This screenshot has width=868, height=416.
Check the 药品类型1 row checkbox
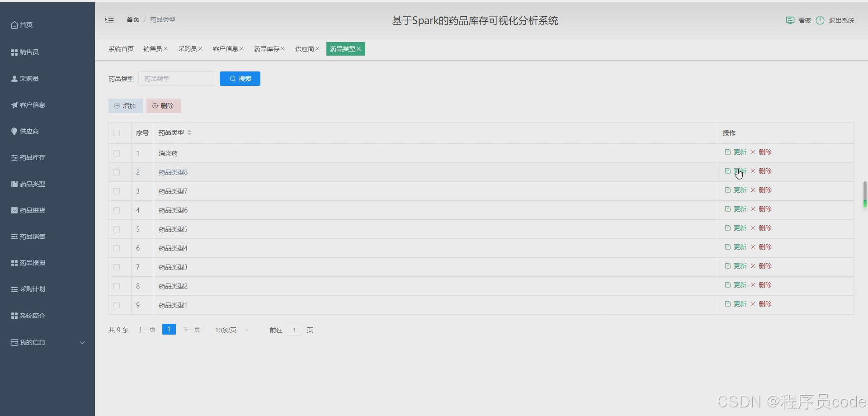pos(117,305)
